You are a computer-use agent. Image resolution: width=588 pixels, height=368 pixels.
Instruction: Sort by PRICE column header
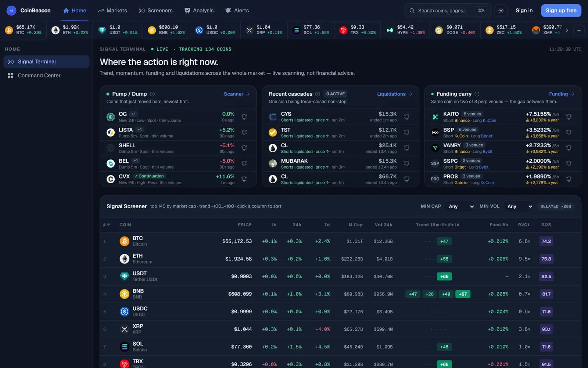pyautogui.click(x=245, y=224)
